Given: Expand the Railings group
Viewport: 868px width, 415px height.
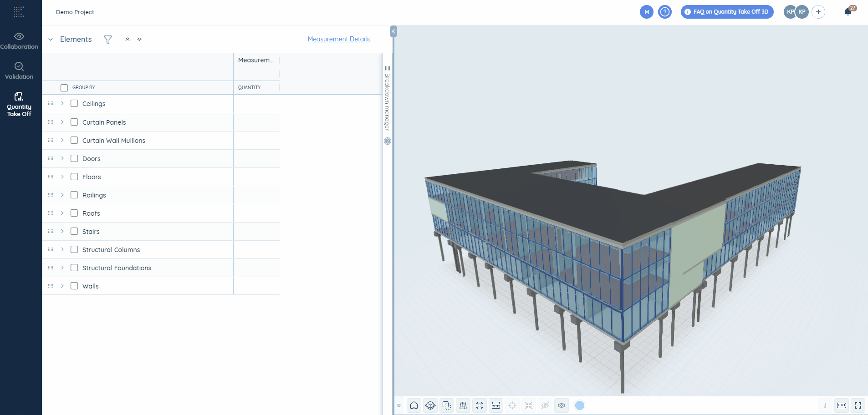Looking at the screenshot, I should [62, 195].
